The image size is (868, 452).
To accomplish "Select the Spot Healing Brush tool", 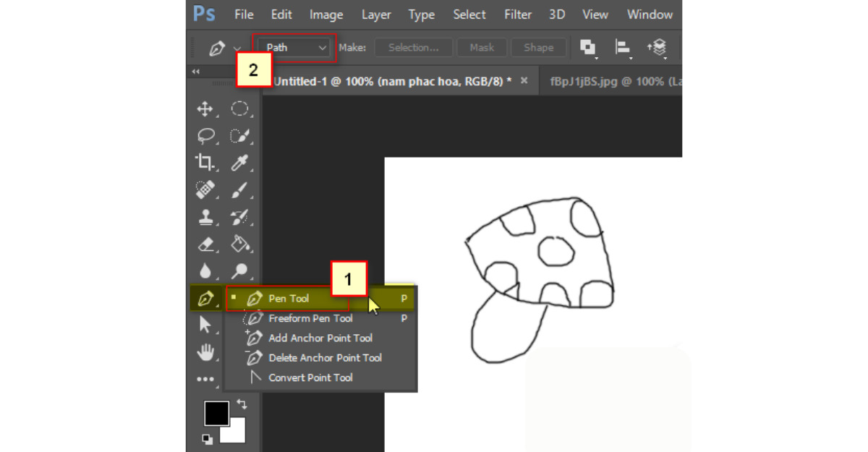I will click(205, 189).
